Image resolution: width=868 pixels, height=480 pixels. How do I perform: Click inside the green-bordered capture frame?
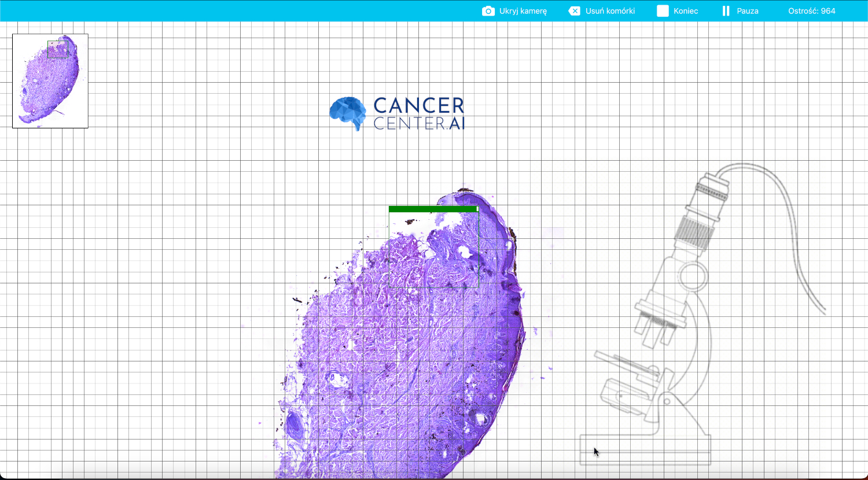pyautogui.click(x=433, y=250)
